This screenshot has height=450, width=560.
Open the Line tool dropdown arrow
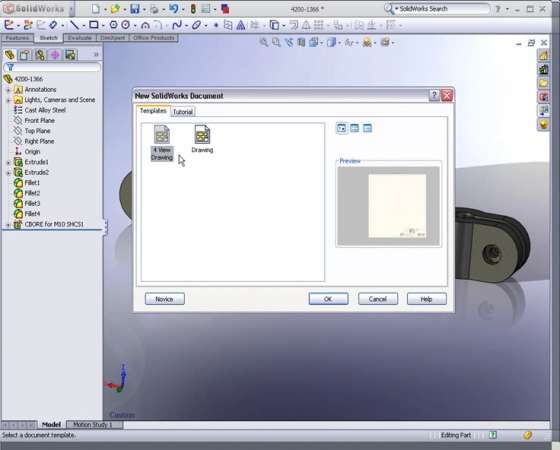84,26
